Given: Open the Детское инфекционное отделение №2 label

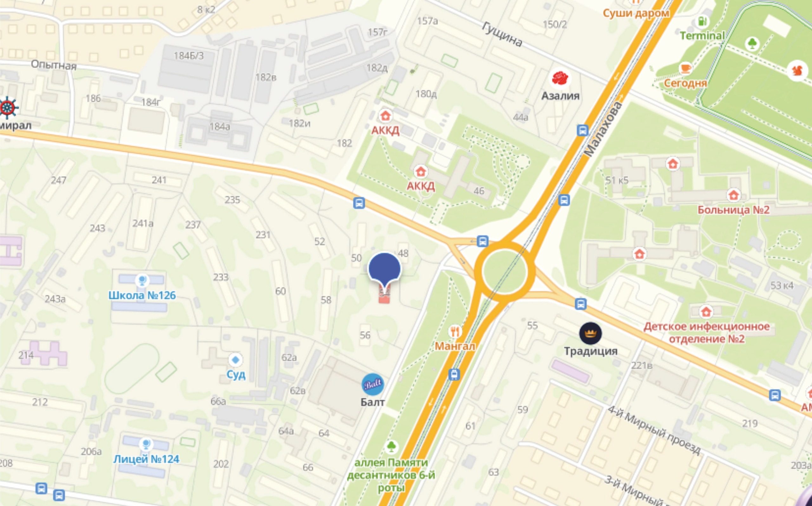Looking at the screenshot, I should 707,333.
